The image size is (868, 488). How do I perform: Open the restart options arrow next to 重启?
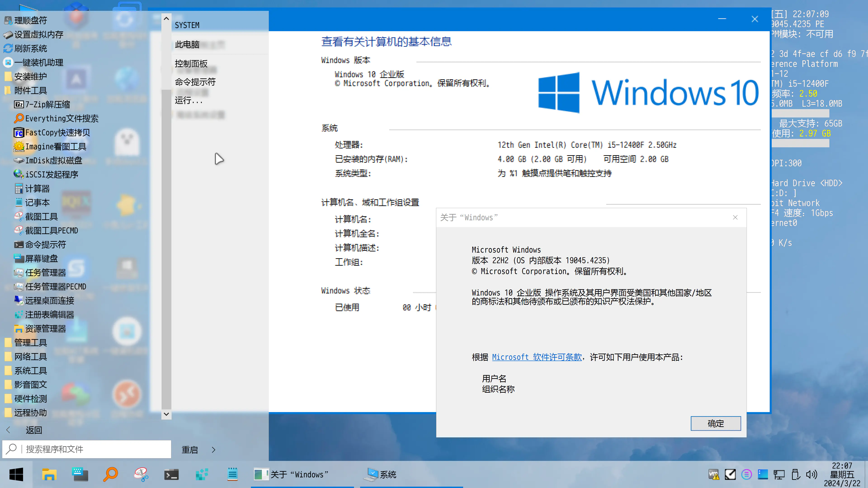213,450
